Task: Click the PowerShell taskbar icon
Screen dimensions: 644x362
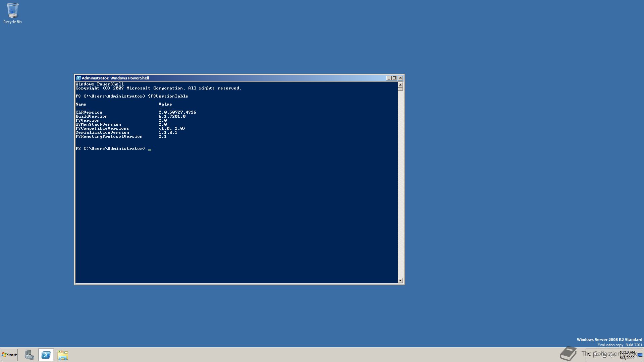Action: [46, 355]
